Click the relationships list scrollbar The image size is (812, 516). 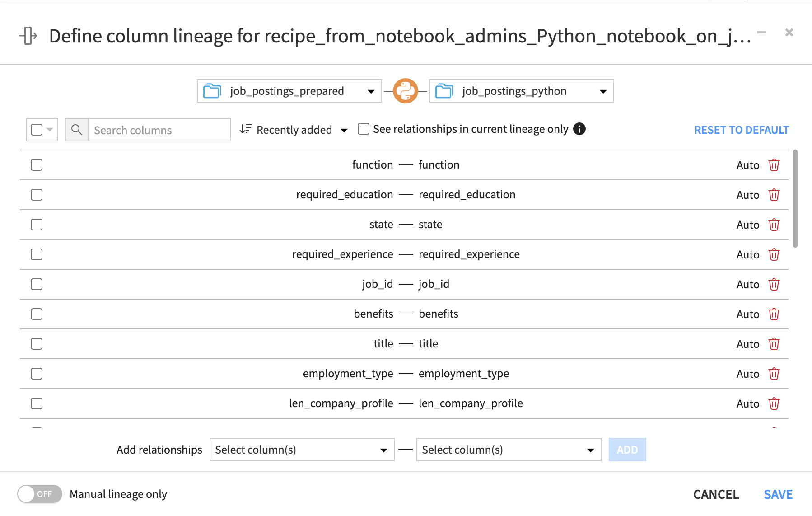tap(795, 199)
